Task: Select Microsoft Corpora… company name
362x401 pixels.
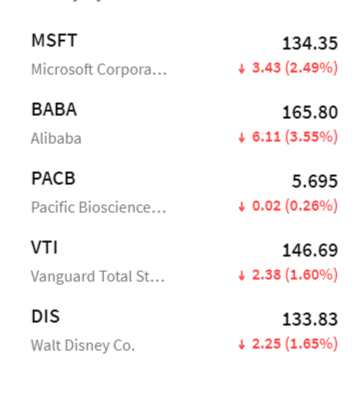Action: tap(99, 69)
